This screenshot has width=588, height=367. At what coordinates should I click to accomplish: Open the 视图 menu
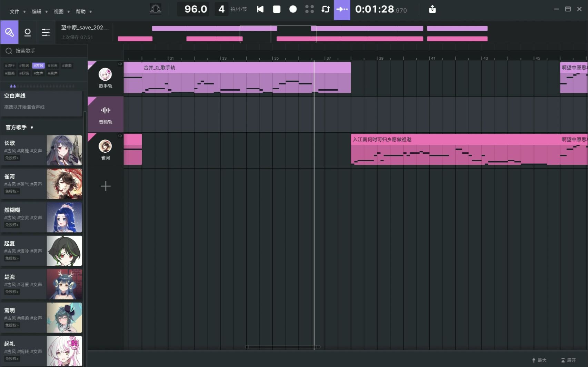[x=62, y=11]
